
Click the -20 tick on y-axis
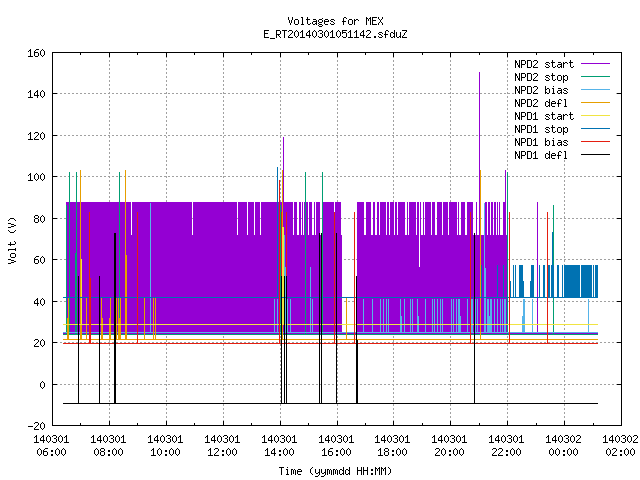click(x=36, y=426)
